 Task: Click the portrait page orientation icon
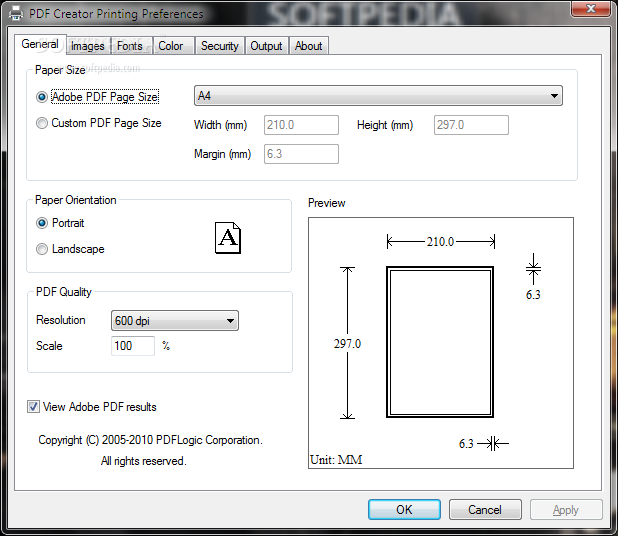click(x=228, y=238)
